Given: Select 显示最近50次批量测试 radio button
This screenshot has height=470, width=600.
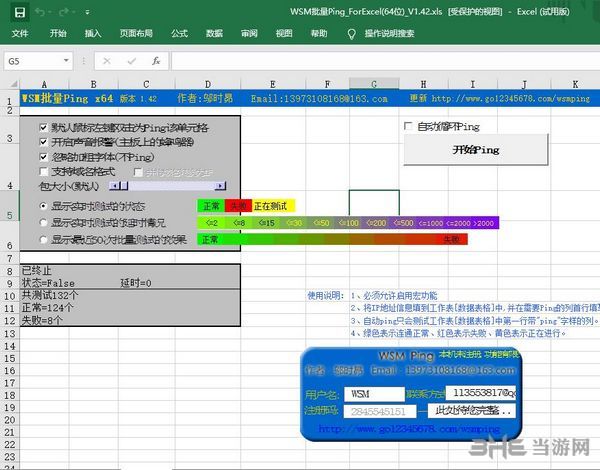Looking at the screenshot, I should [44, 240].
